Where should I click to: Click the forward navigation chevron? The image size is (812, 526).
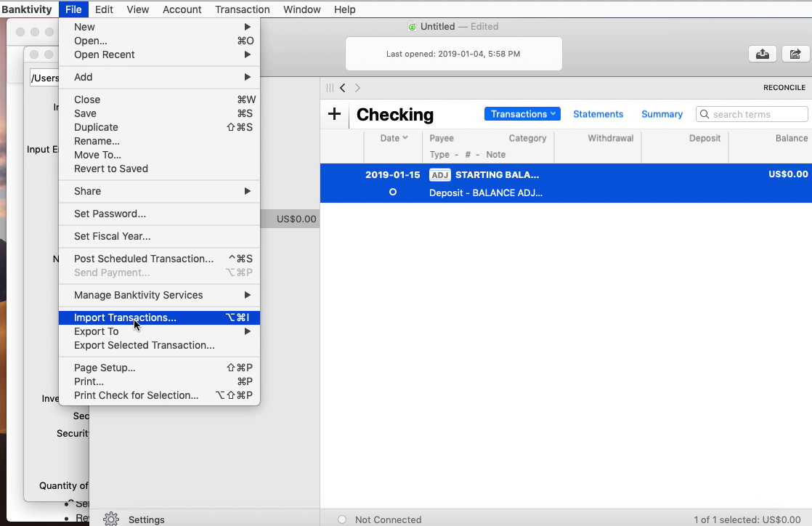click(x=357, y=88)
